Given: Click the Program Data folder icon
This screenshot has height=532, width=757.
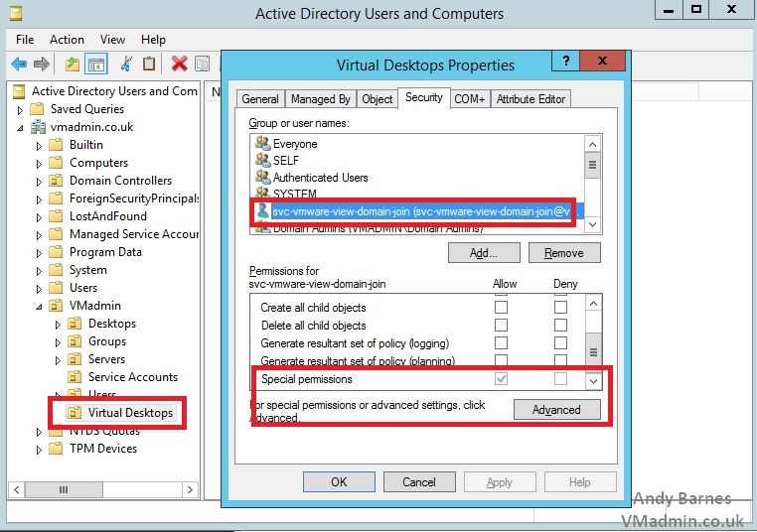Looking at the screenshot, I should click(56, 252).
